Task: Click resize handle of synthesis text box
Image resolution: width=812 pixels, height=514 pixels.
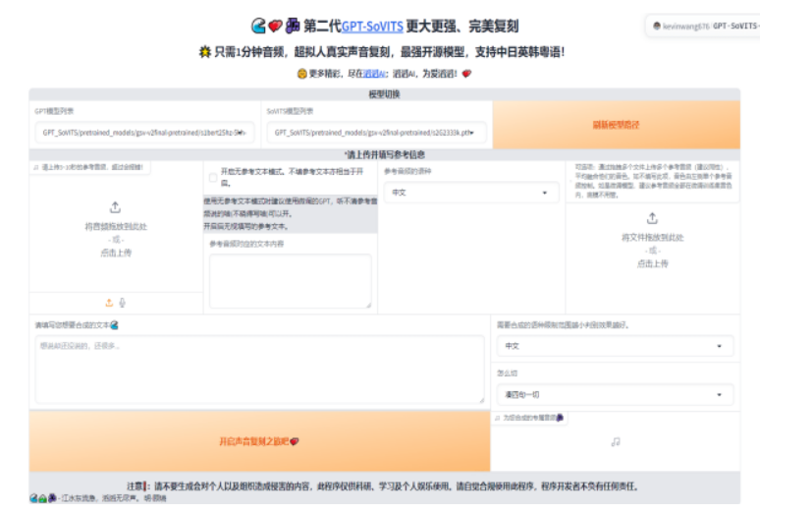Action: coord(480,399)
